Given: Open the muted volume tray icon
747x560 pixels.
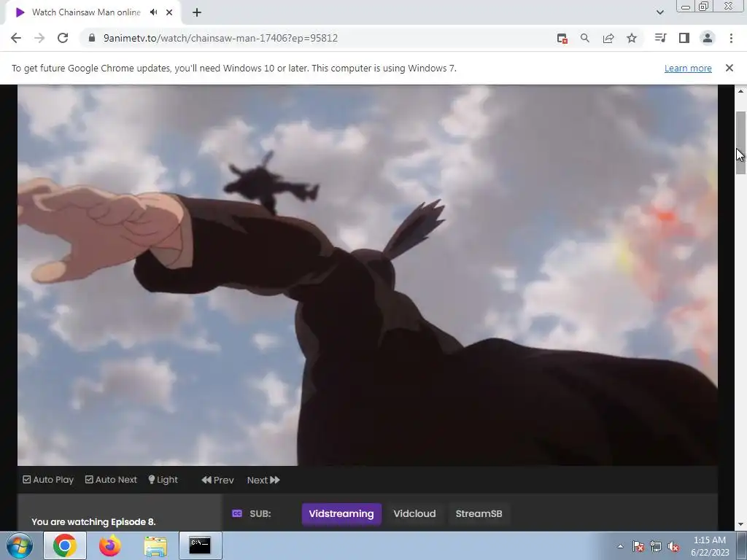Looking at the screenshot, I should 673,546.
